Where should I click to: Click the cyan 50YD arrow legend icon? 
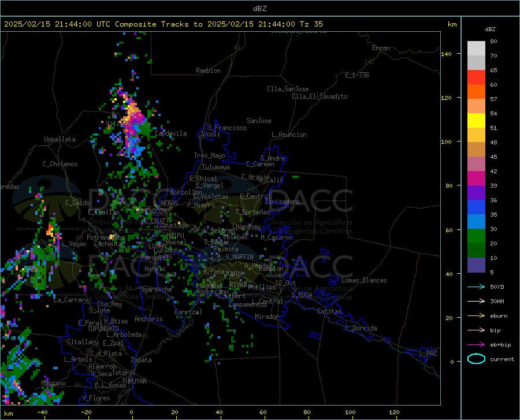pyautogui.click(x=476, y=287)
